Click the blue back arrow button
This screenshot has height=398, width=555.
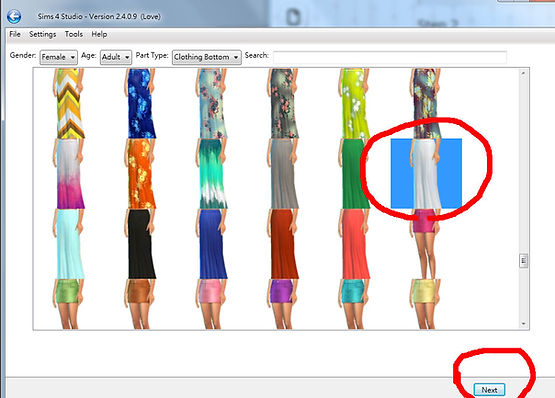click(14, 16)
